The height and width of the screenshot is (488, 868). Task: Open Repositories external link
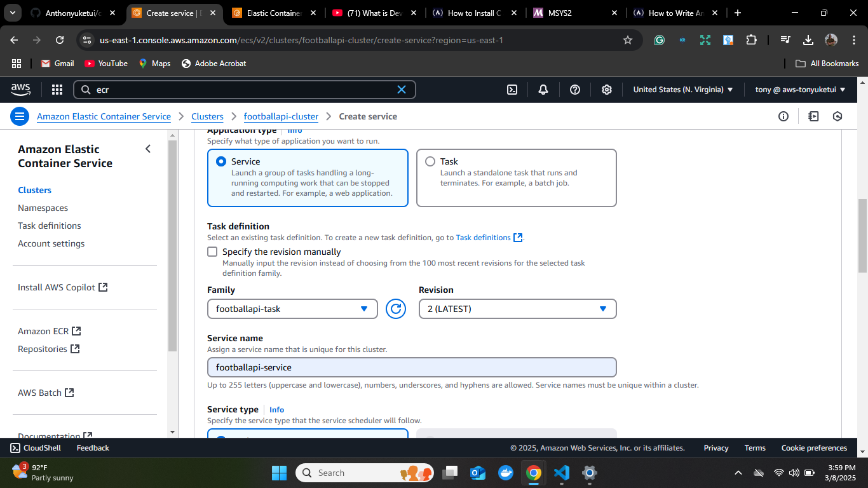[x=48, y=349]
